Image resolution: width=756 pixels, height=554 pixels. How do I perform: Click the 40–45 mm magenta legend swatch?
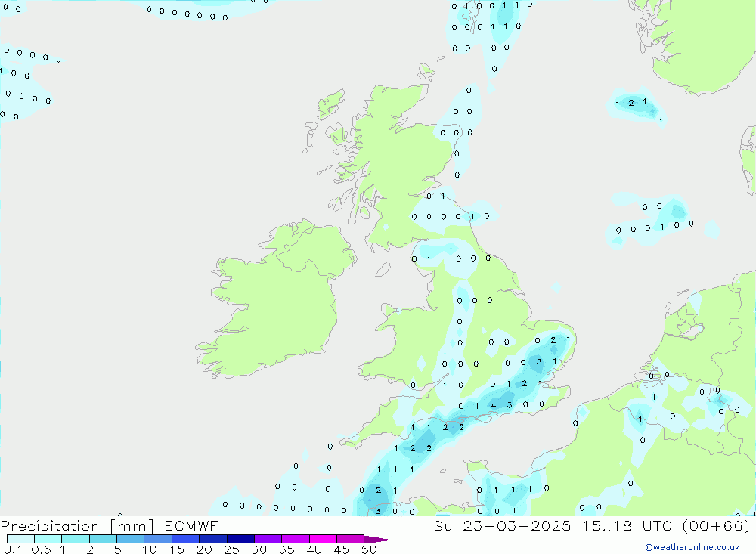(323, 539)
